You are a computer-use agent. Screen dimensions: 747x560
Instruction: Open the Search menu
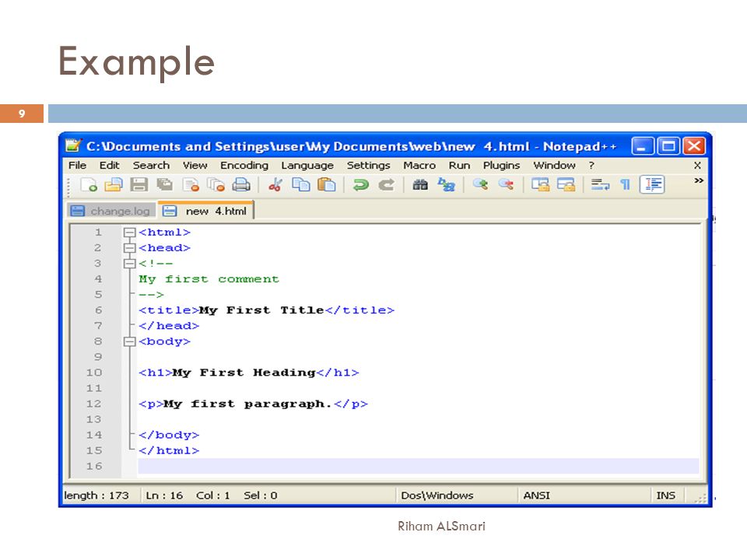[x=151, y=165]
